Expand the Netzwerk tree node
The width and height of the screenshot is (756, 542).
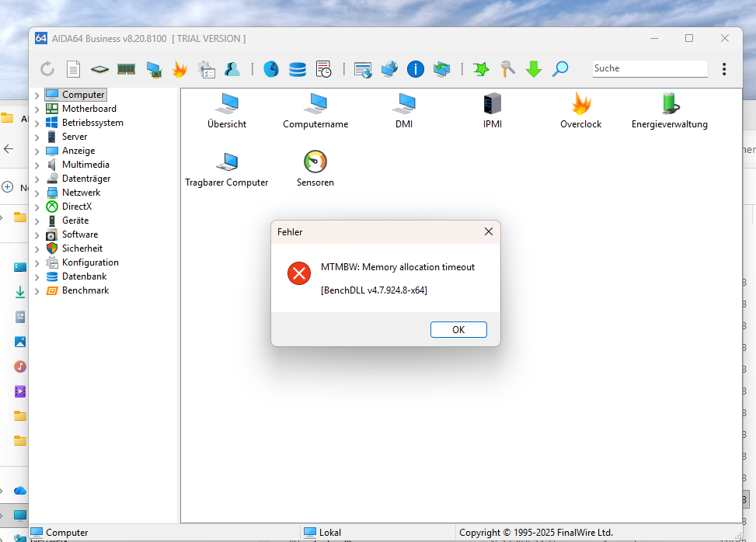click(37, 193)
